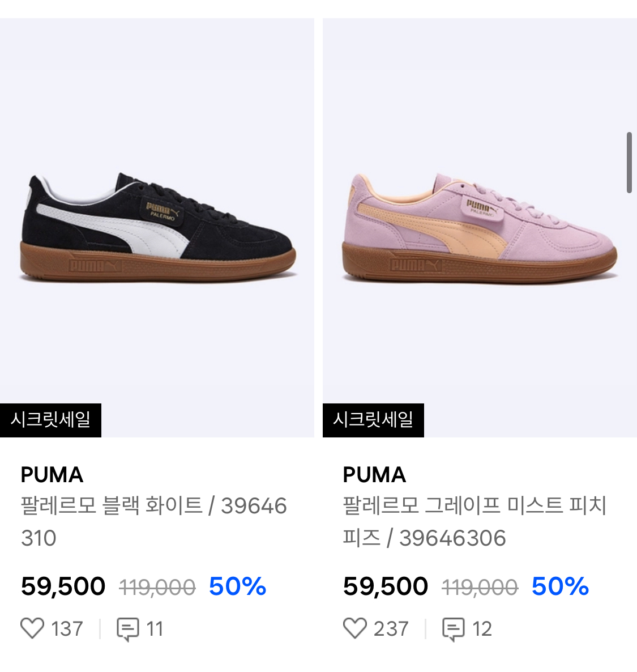
Task: Click the 137 likes count
Action: click(67, 629)
